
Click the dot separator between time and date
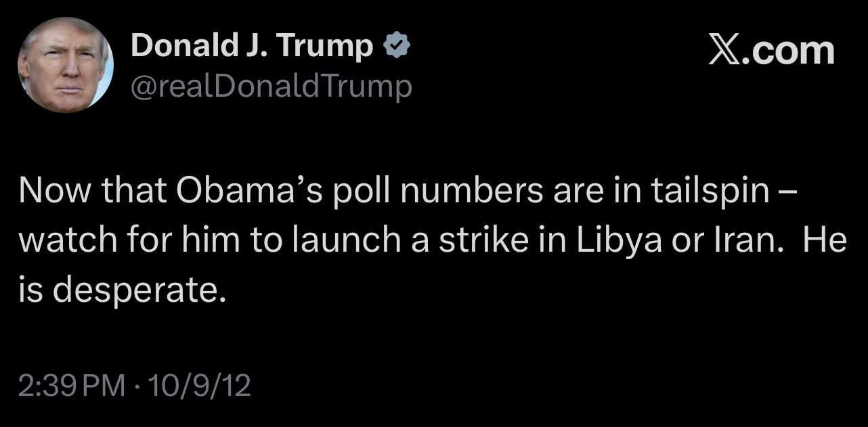137,386
